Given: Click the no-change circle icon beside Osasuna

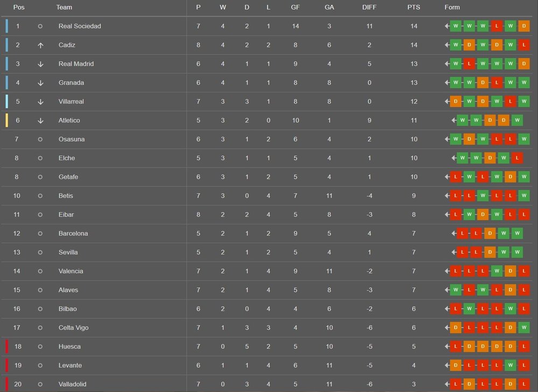Looking at the screenshot, I should [40, 139].
